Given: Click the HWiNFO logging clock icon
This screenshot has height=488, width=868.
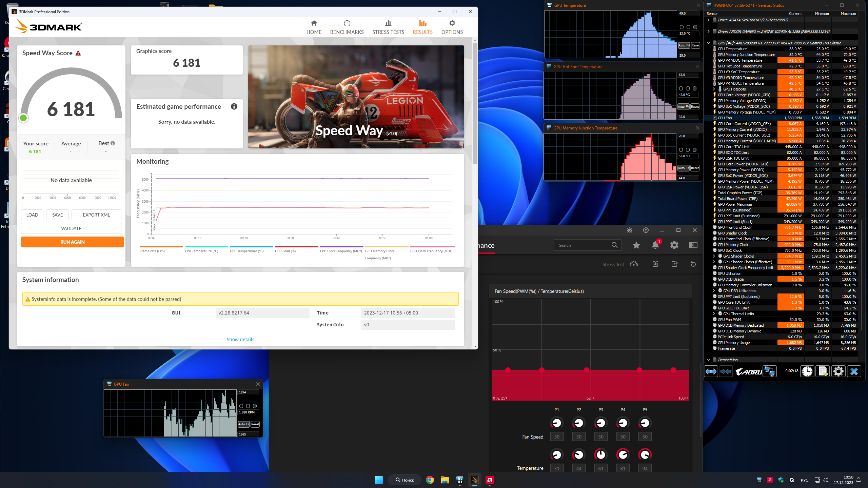Looking at the screenshot, I should click(x=807, y=371).
